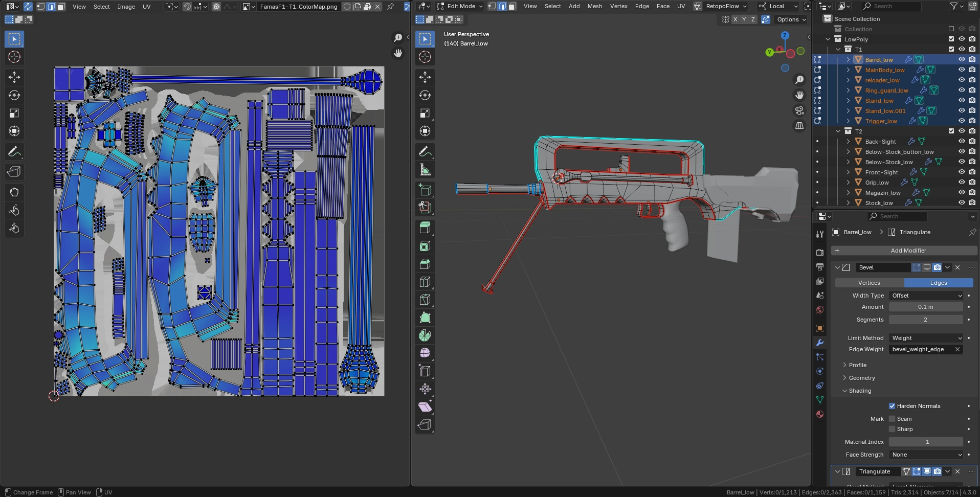The height and width of the screenshot is (497, 980).
Task: Click the Rotate tool in UV editor
Action: pyautogui.click(x=14, y=95)
